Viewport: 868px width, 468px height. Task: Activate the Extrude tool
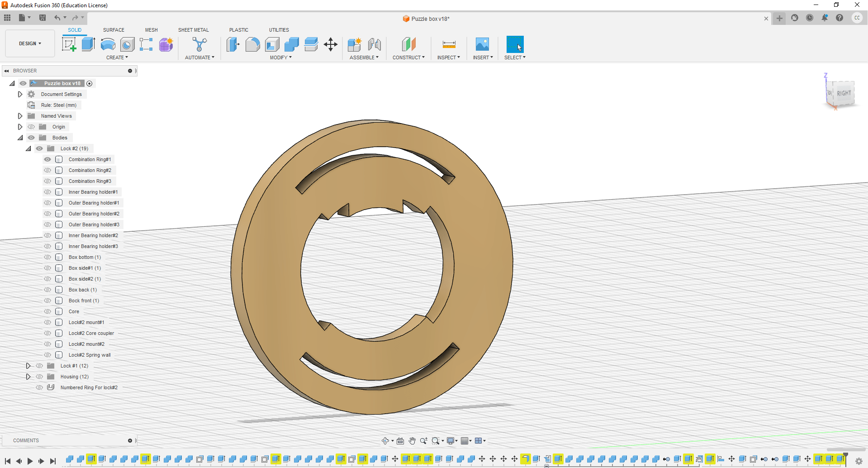[x=88, y=44]
